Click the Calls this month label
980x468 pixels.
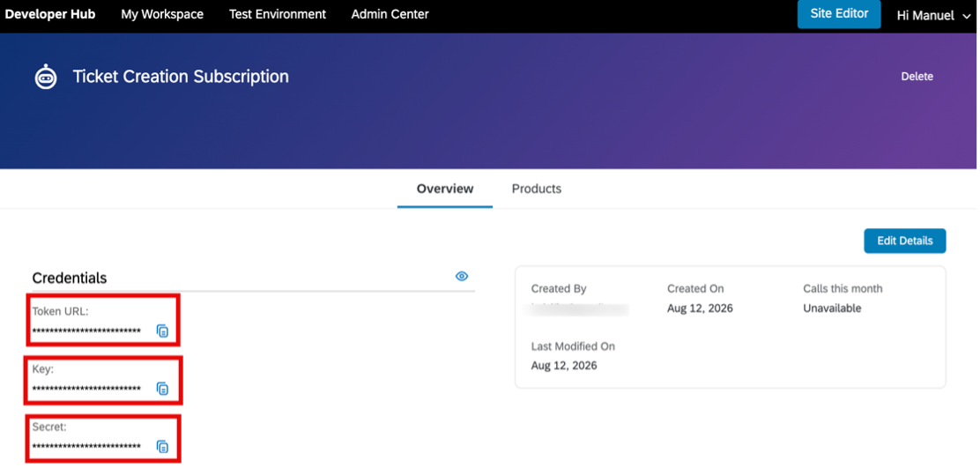click(x=843, y=289)
